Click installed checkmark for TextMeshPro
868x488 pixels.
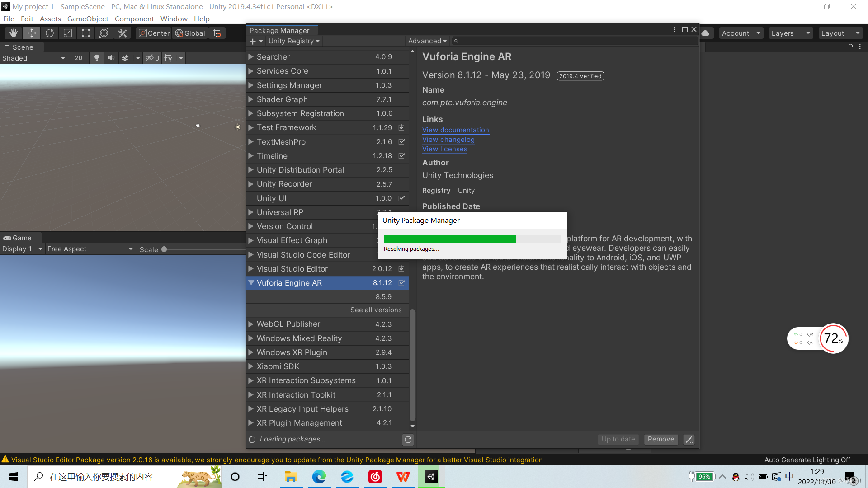(x=401, y=142)
